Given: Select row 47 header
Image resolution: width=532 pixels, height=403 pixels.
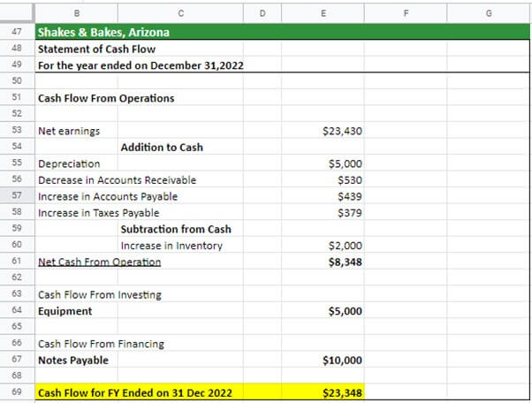Looking at the screenshot, I should coord(17,32).
